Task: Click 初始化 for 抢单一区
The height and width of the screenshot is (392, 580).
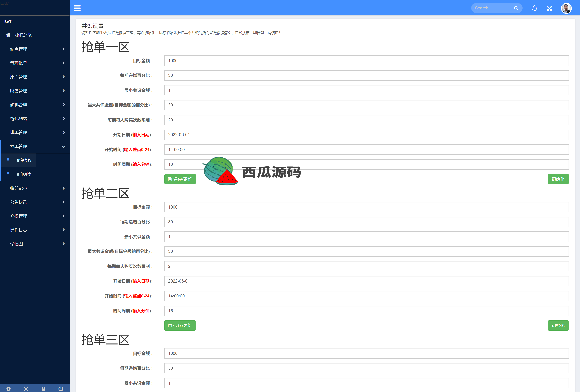Action: click(558, 179)
